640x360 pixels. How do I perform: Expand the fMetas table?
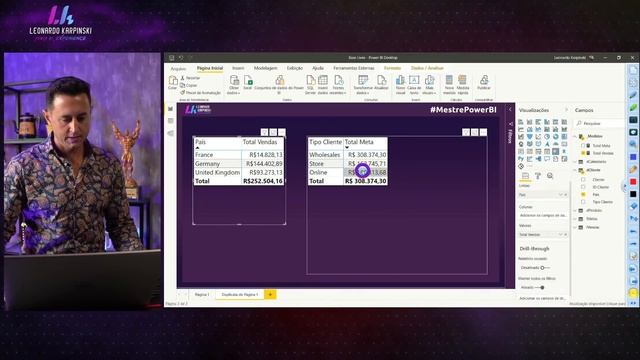pos(576,219)
